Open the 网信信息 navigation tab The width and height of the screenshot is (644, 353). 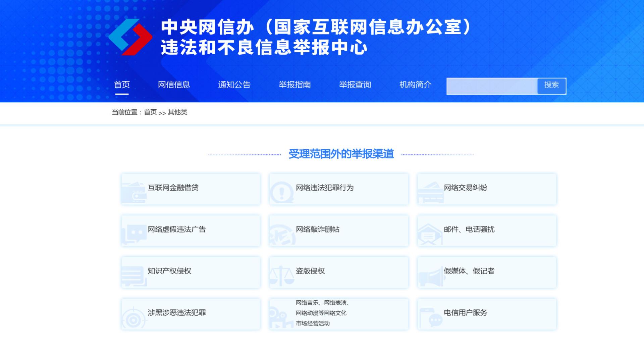174,85
